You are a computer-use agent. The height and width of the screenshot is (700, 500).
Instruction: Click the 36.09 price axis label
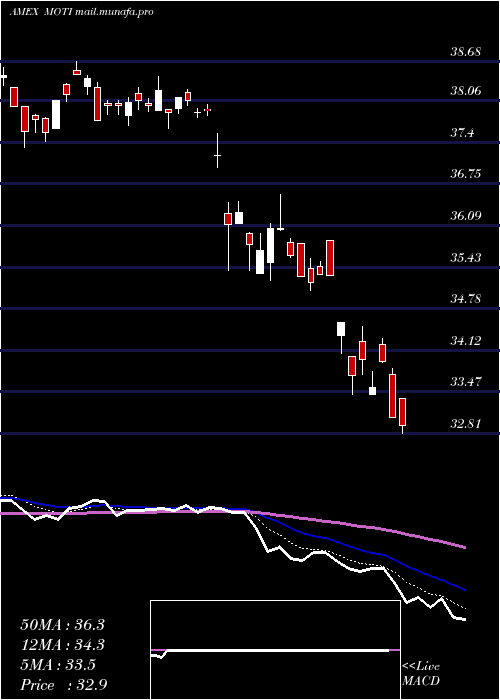point(465,216)
